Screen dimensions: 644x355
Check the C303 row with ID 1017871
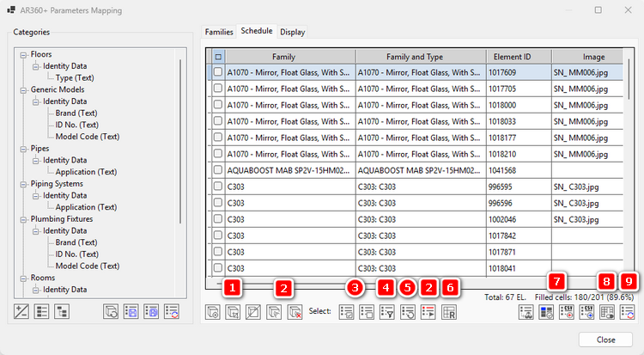218,251
